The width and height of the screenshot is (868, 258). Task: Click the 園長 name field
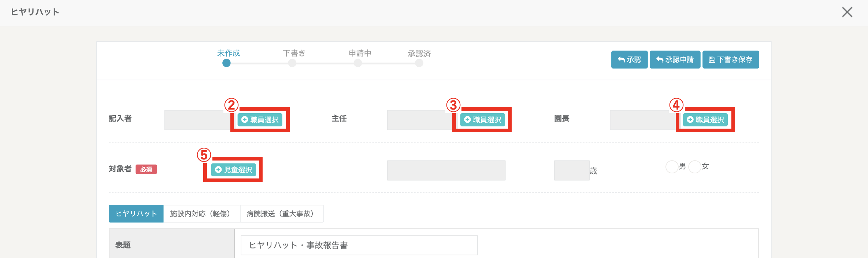[x=642, y=120]
